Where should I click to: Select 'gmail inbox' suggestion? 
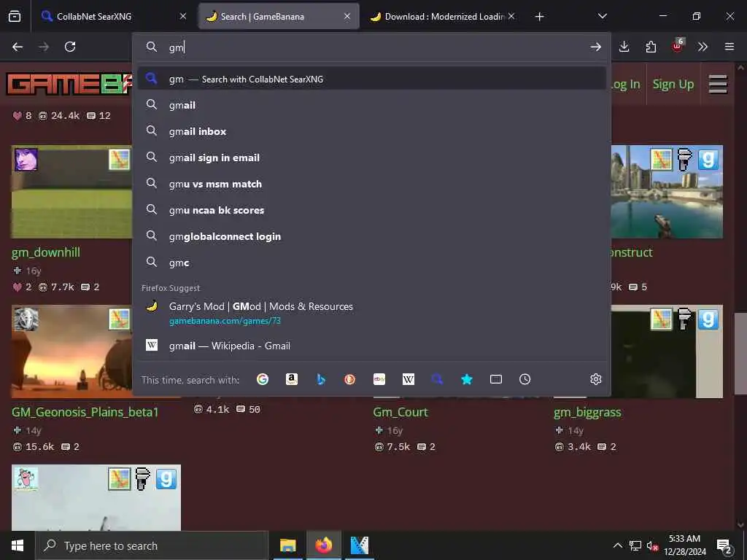pyautogui.click(x=371, y=131)
